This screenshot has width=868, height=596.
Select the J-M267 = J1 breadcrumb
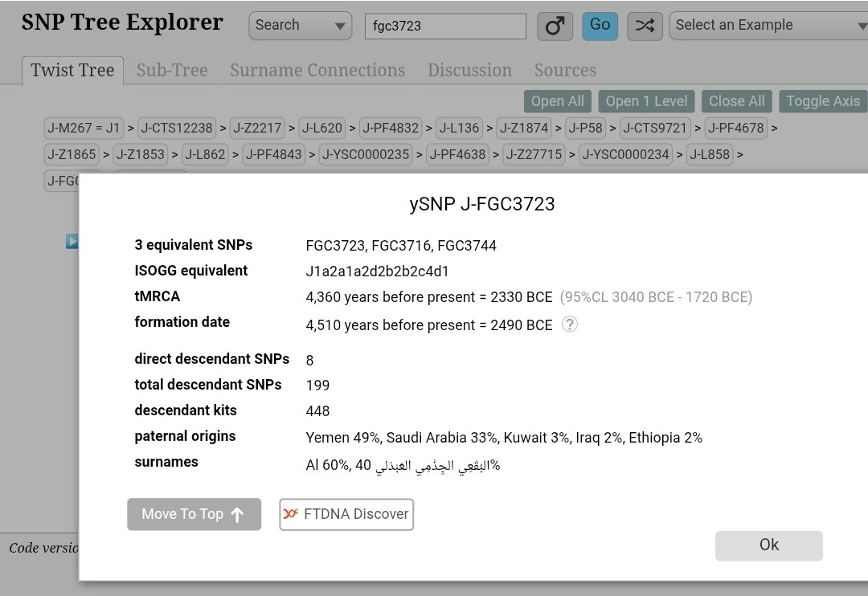click(x=84, y=128)
